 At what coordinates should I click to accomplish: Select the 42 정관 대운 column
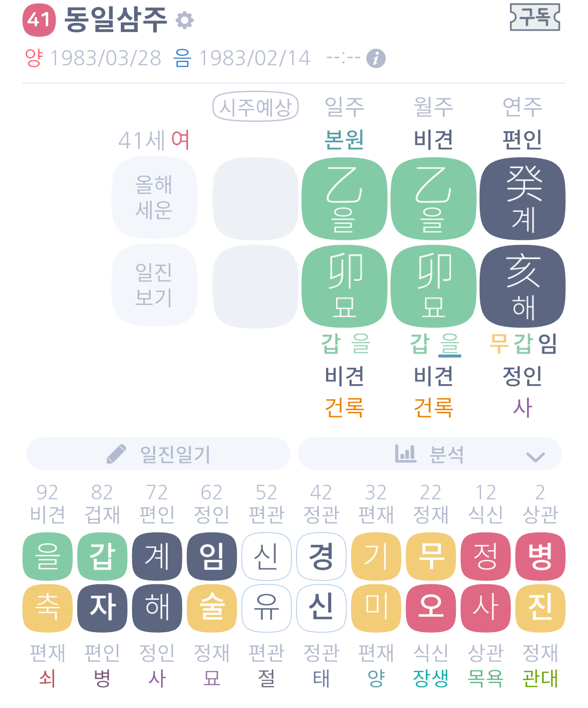click(321, 503)
